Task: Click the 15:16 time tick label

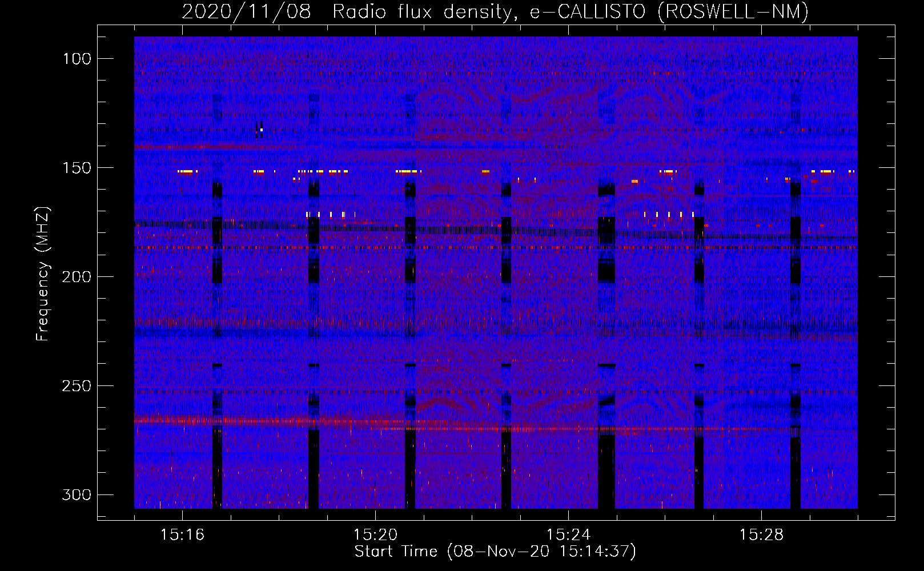Action: [x=182, y=535]
